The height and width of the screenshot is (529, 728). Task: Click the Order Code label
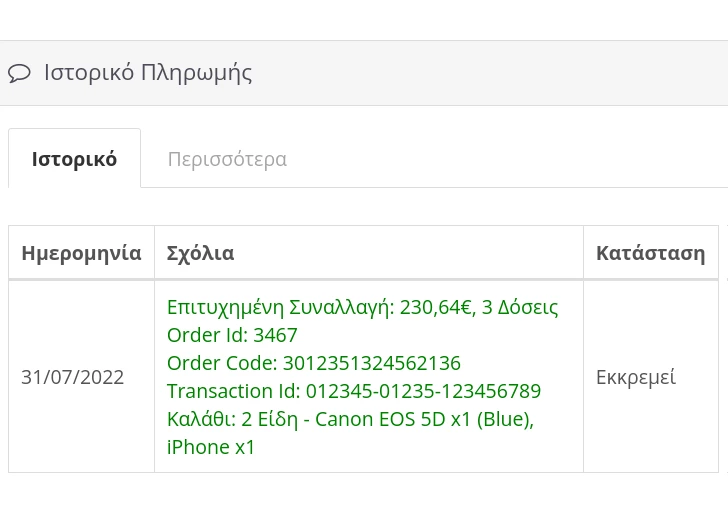pos(221,363)
